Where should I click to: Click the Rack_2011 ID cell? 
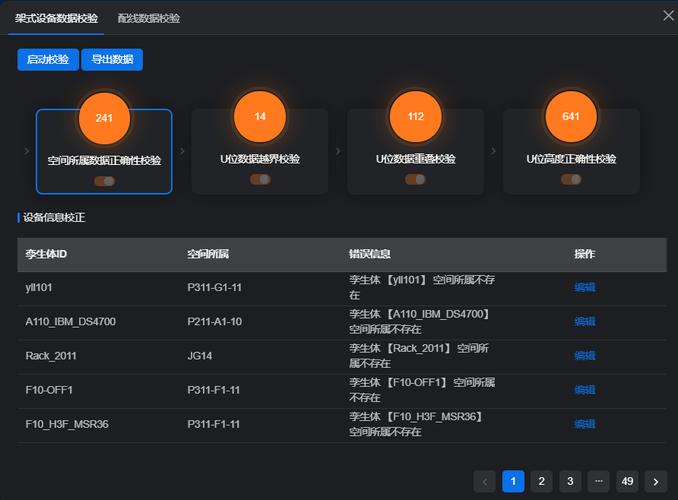tap(51, 356)
